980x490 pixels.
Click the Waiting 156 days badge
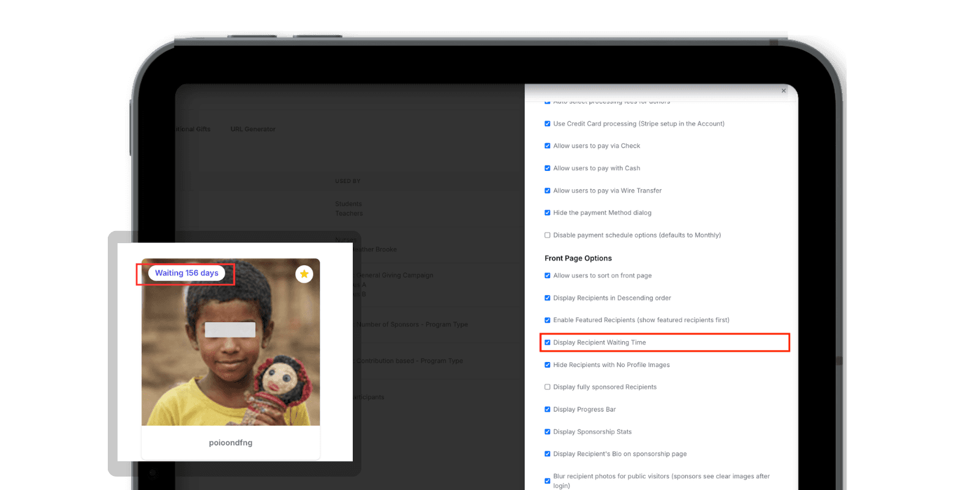pos(187,273)
